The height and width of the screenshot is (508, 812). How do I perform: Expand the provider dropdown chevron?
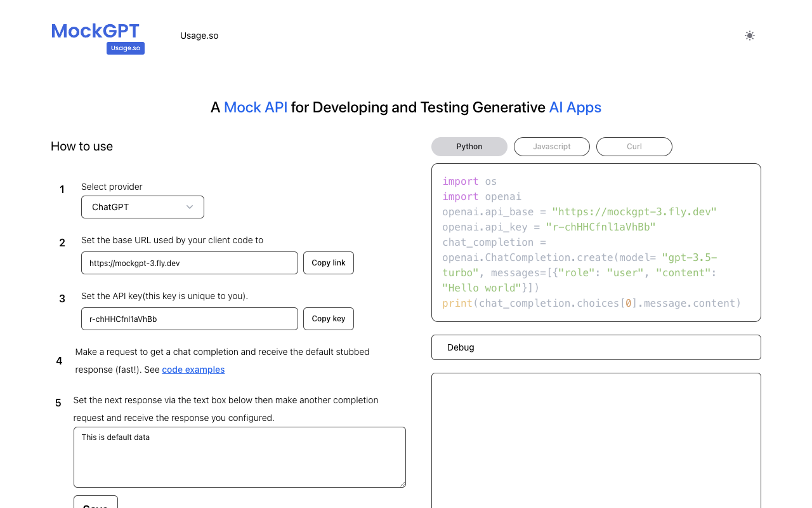point(189,206)
